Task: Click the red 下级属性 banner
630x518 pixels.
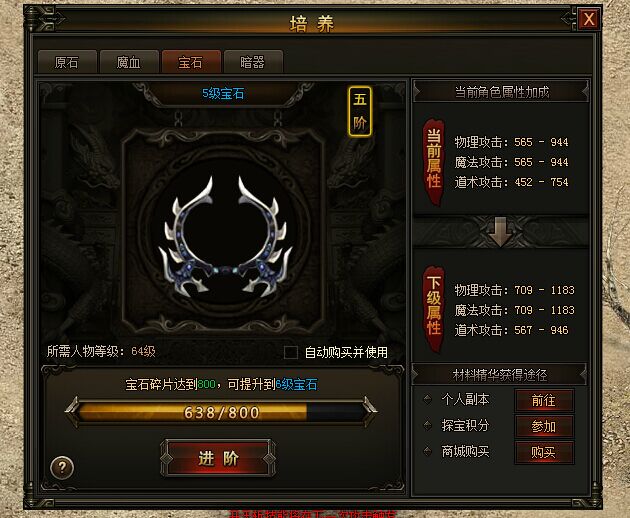Action: (434, 309)
